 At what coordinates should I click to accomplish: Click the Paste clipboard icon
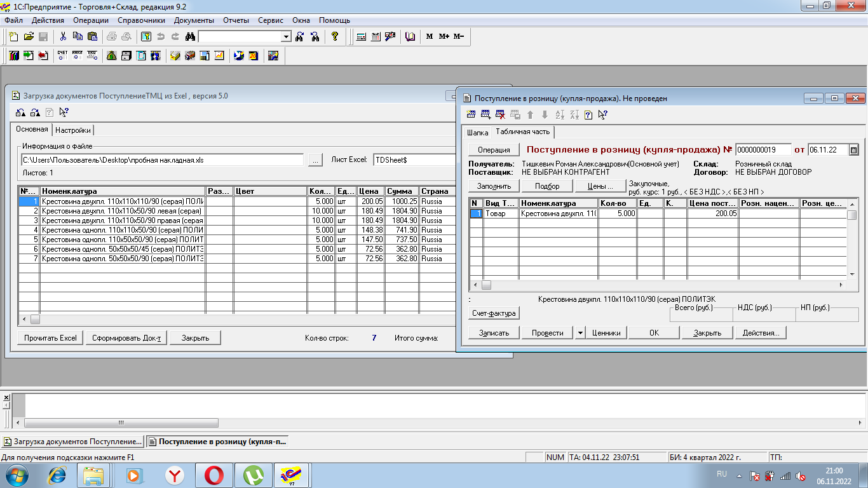(92, 37)
